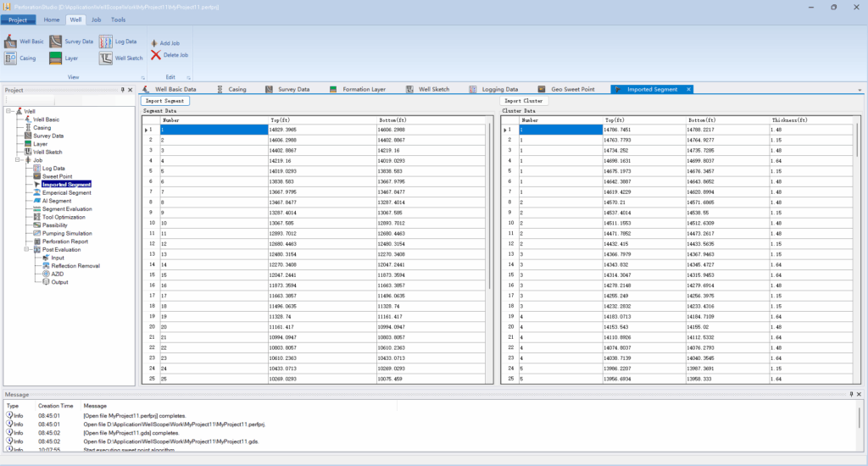Click Segment Data vertical scrollbar

[489, 206]
